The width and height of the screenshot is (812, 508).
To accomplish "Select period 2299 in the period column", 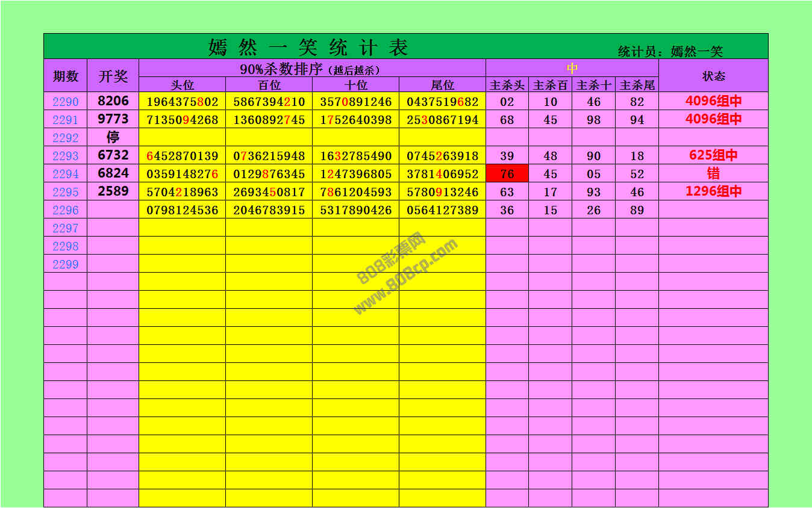I will [65, 264].
